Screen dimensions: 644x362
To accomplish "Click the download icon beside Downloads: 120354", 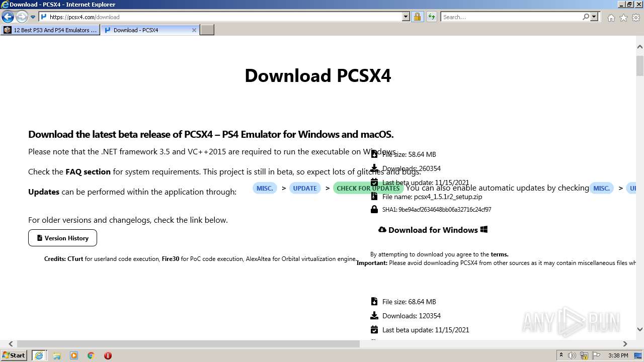I will point(374,316).
